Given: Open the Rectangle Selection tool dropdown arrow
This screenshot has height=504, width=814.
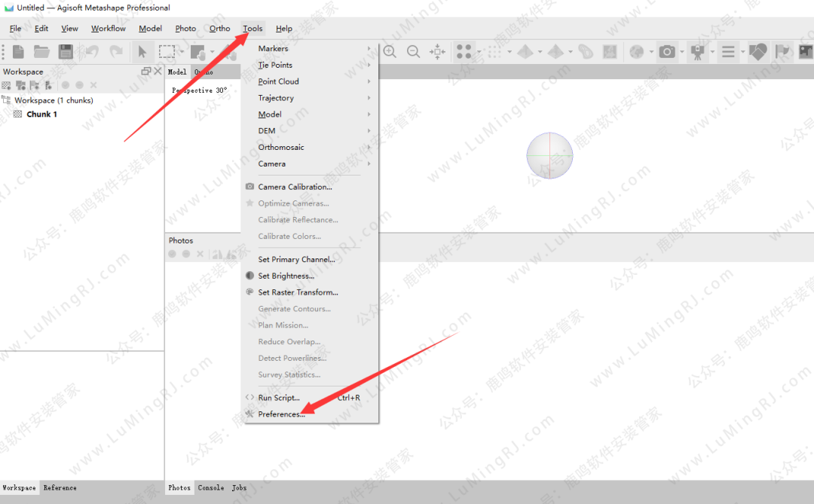Looking at the screenshot, I should (182, 52).
